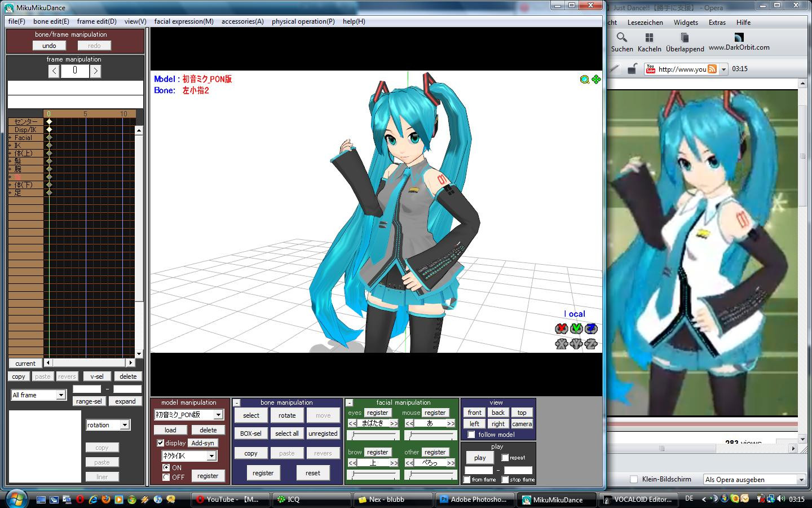Click the undo button
Viewport: 812px width, 508px height.
49,46
